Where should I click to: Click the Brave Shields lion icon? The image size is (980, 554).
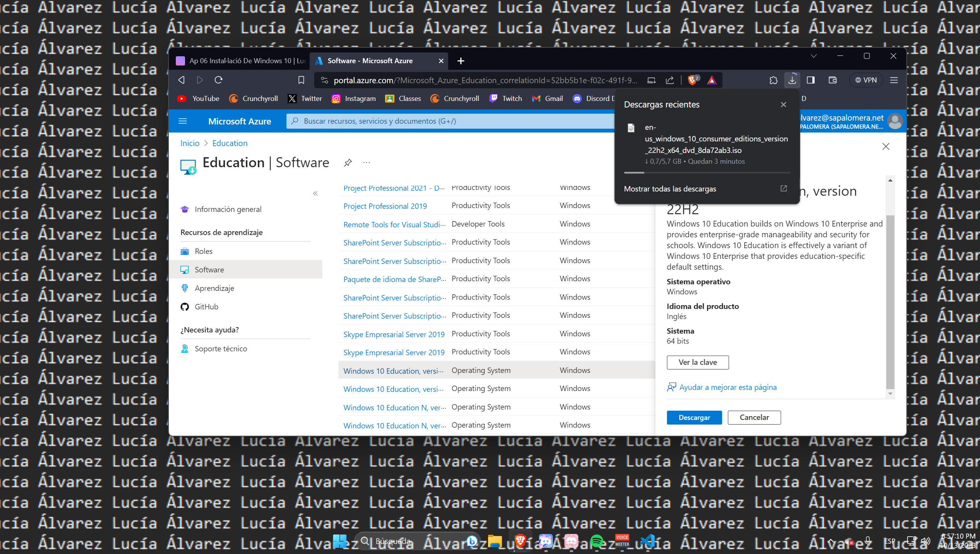[692, 80]
